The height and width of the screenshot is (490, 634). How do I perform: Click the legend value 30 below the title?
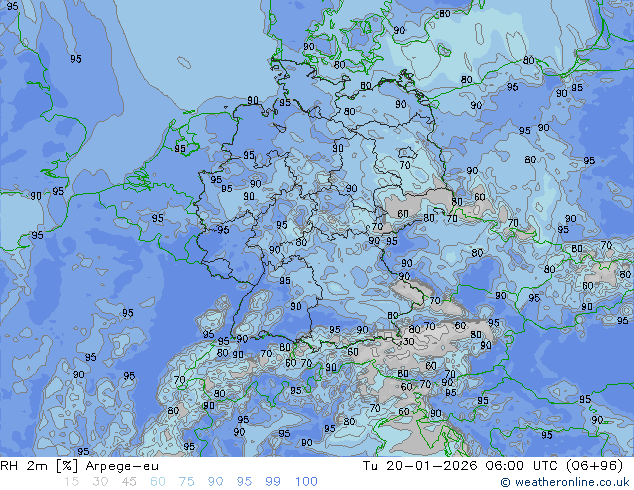[x=100, y=482]
